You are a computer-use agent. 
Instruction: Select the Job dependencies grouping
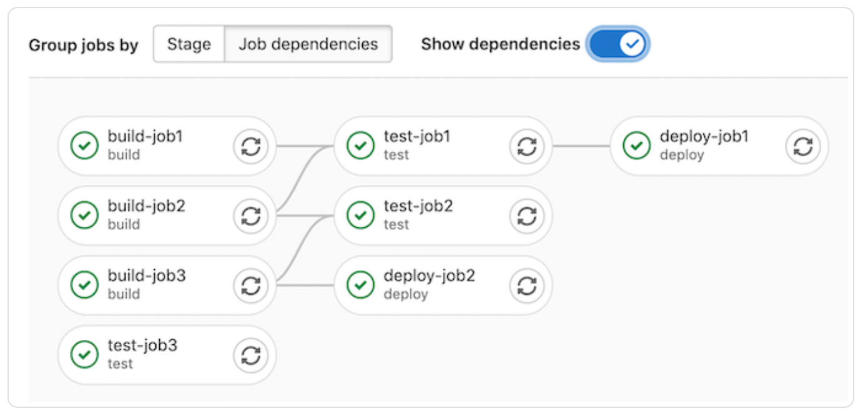pos(308,44)
